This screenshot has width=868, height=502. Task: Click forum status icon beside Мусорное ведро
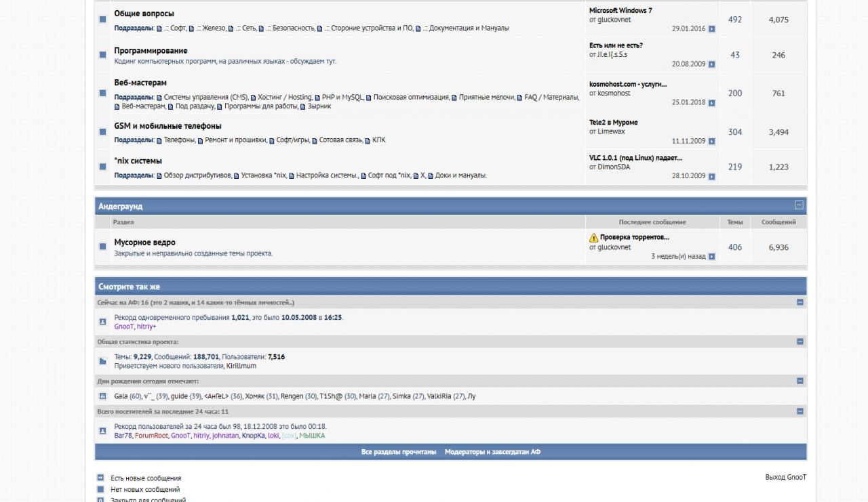pyautogui.click(x=102, y=247)
